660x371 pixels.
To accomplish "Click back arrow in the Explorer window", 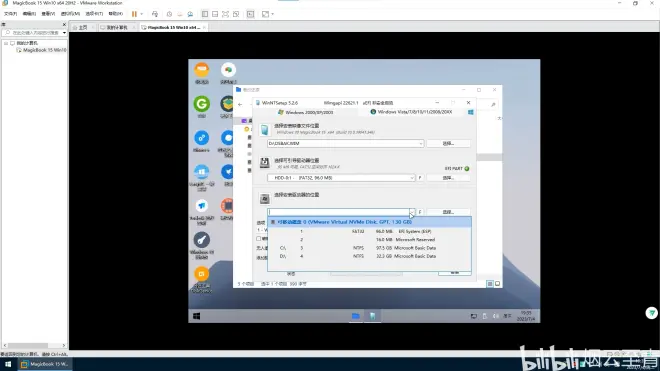I will pyautogui.click(x=240, y=104).
